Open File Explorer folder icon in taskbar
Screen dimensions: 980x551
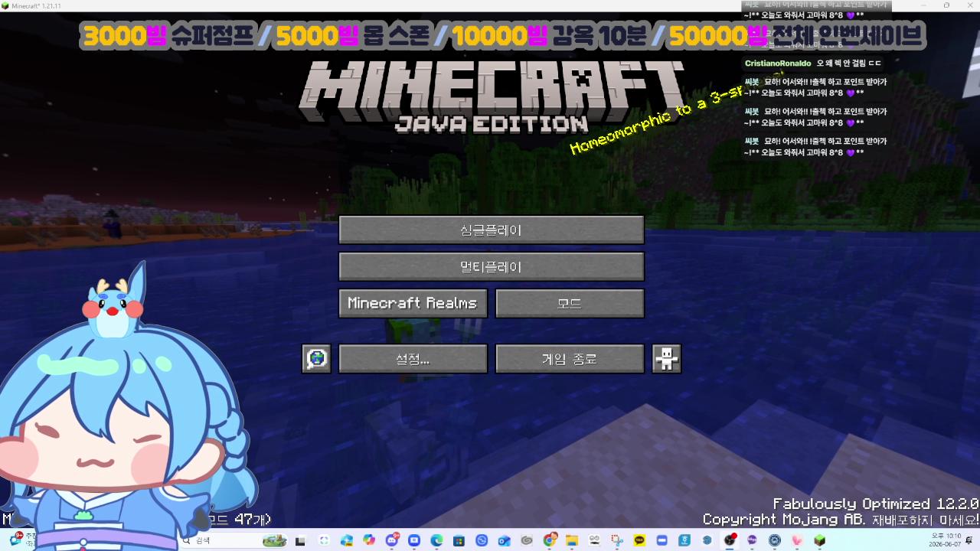(x=572, y=540)
